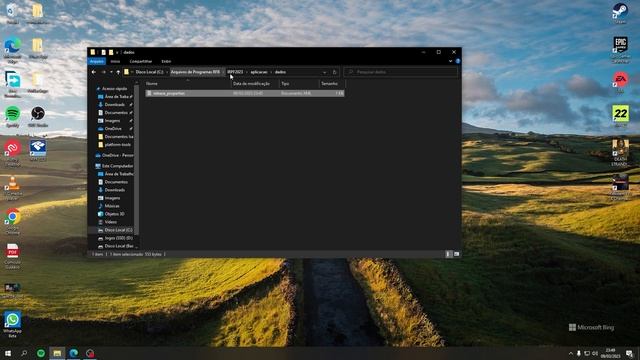Image resolution: width=640 pixels, height=360 pixels.
Task: Open OneDrive - Personal in navigation pane
Action: pos(114,156)
